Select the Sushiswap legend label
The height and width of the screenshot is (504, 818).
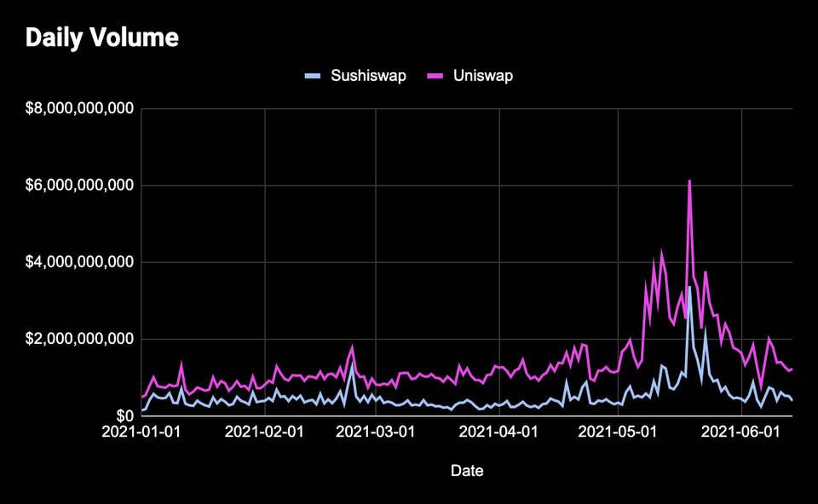(368, 76)
